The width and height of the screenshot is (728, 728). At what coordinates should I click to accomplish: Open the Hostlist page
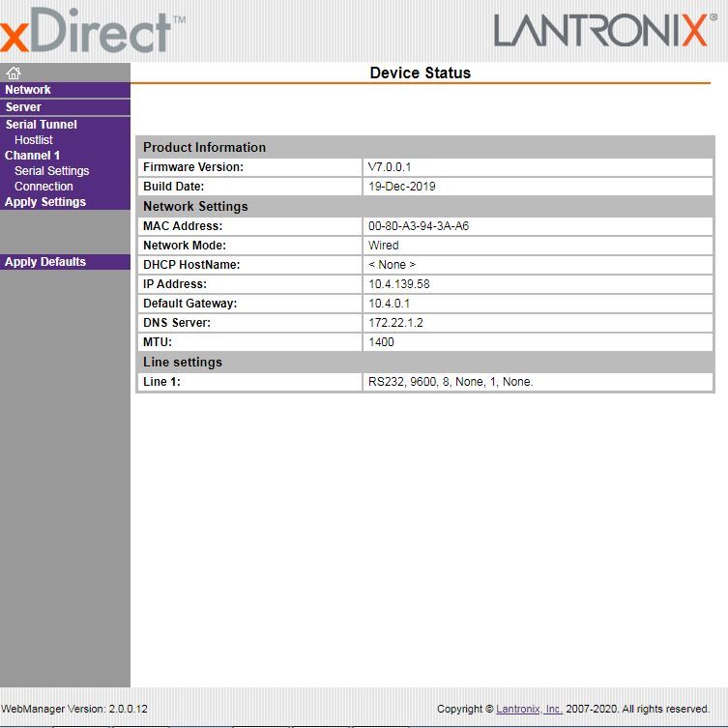(34, 140)
